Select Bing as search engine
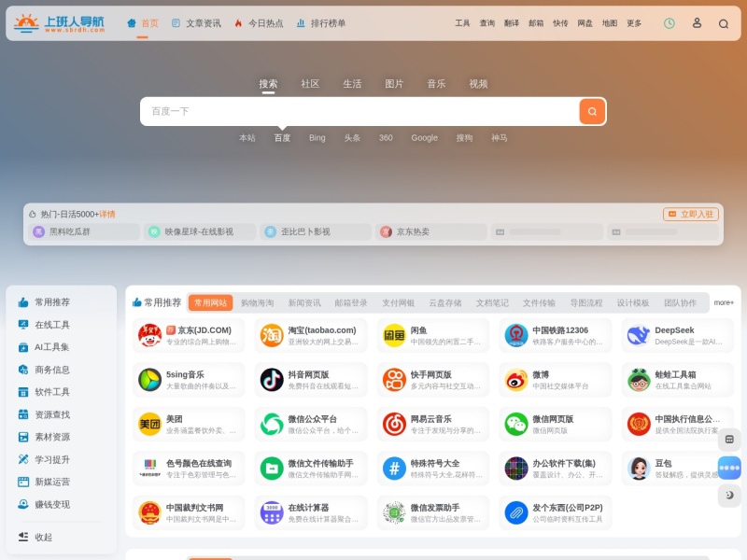The image size is (747, 560). [317, 138]
